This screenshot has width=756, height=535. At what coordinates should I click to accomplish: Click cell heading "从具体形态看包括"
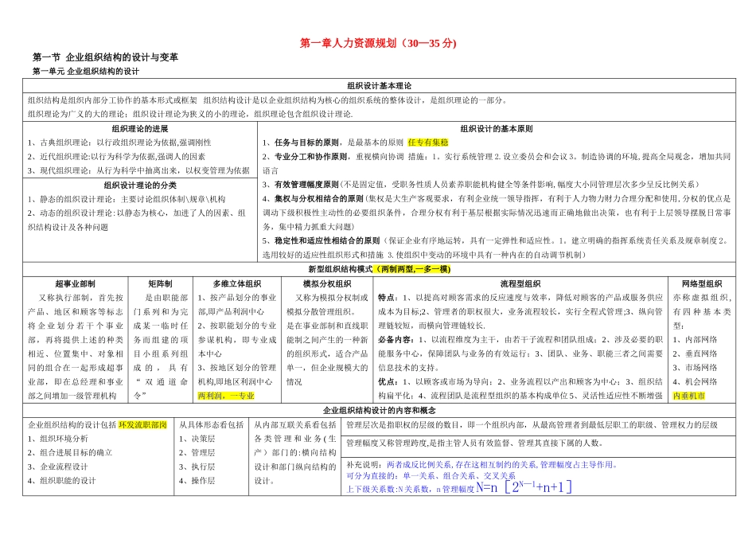click(211, 424)
